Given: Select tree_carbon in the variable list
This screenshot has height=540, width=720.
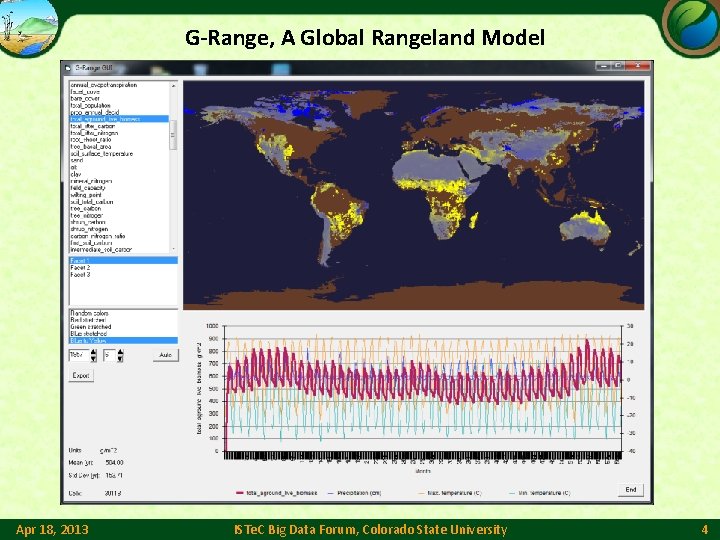Looking at the screenshot, I should [85, 208].
